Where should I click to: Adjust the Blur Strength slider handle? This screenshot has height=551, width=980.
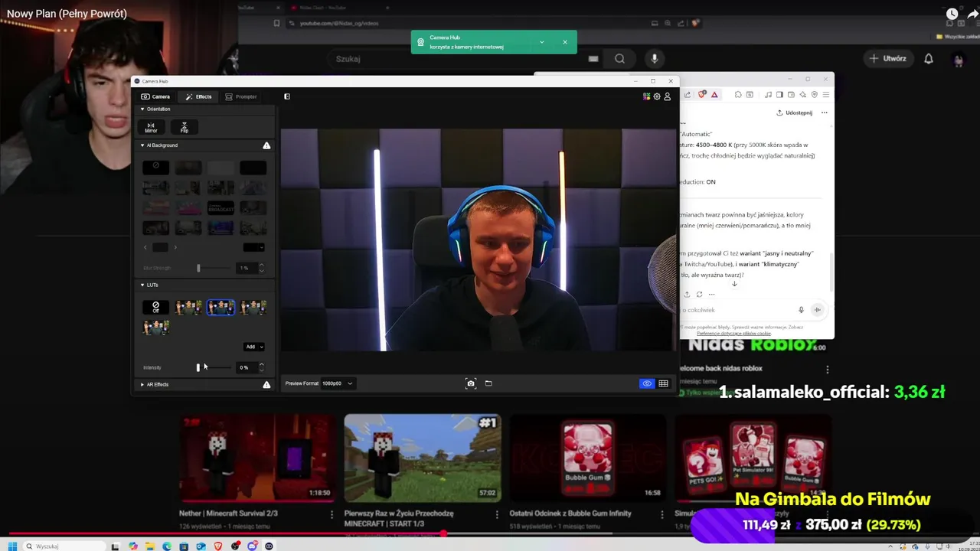point(198,268)
